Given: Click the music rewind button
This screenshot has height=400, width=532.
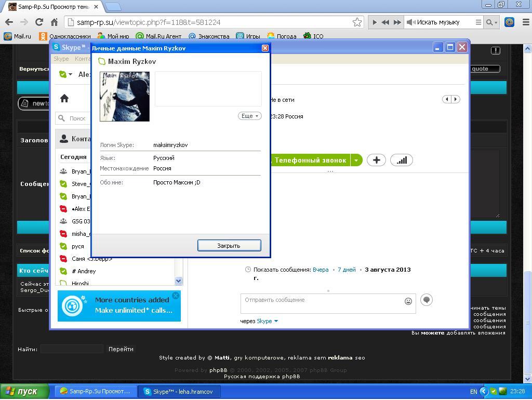Looking at the screenshot, I should (385, 22).
